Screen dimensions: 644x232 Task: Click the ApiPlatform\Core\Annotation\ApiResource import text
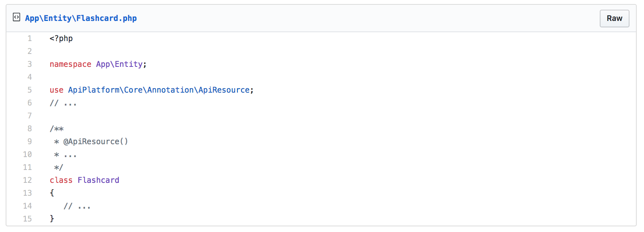[x=159, y=90]
